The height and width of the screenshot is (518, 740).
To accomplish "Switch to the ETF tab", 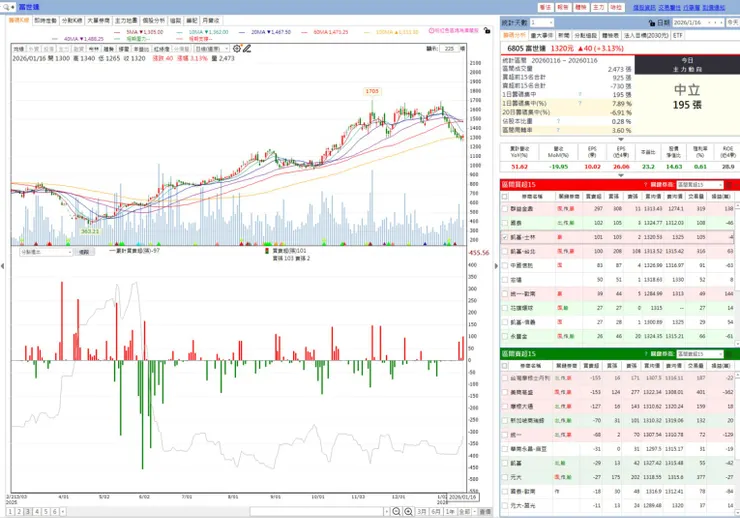I will 678,35.
